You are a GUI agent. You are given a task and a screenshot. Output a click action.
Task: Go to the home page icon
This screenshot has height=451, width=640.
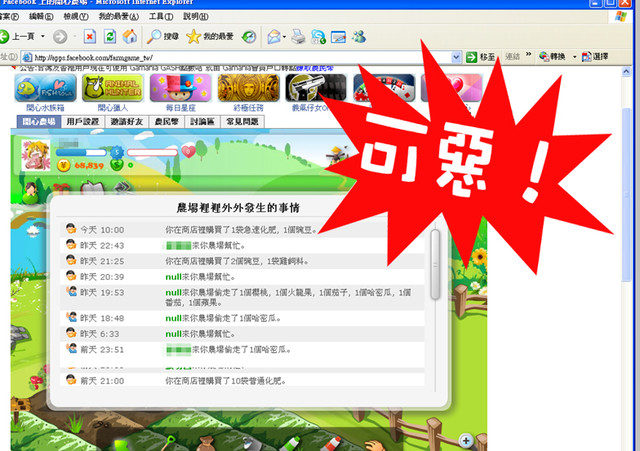[130, 37]
